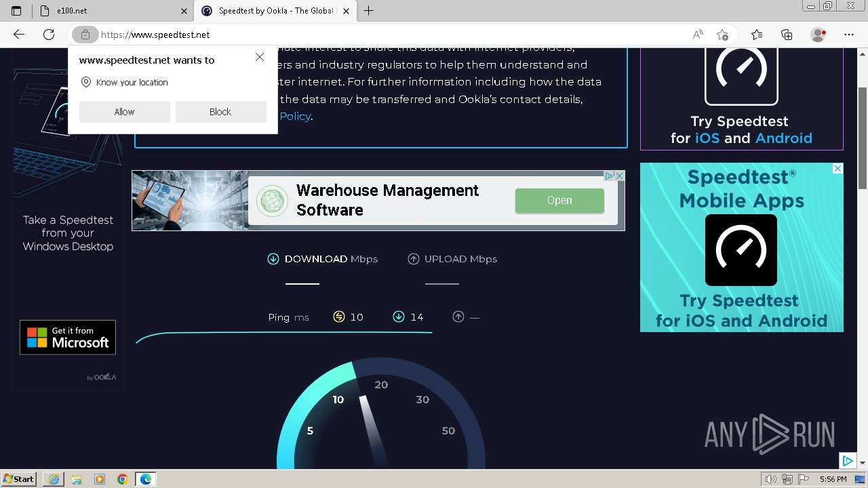Screen dimensions: 868x488
Task: Close the e100.net tab
Action: click(184, 11)
